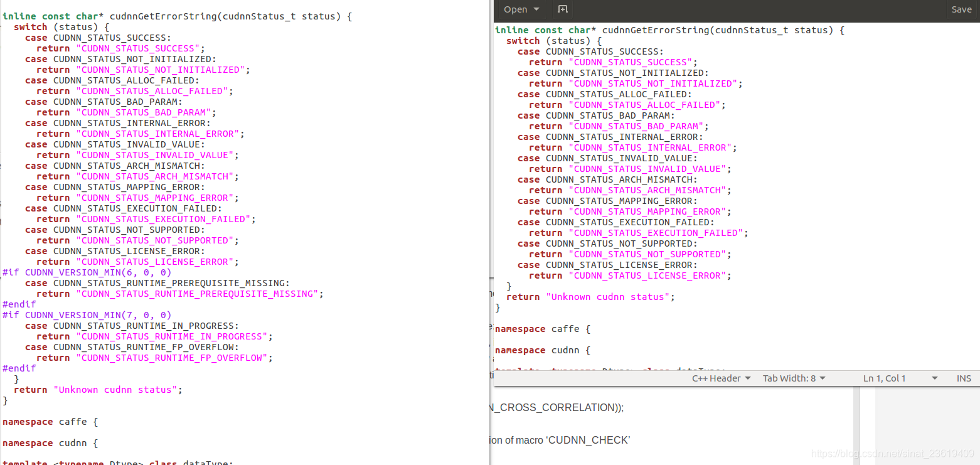Click the namespace caffe declaration
Viewport: 980px width, 465px height.
[542, 328]
